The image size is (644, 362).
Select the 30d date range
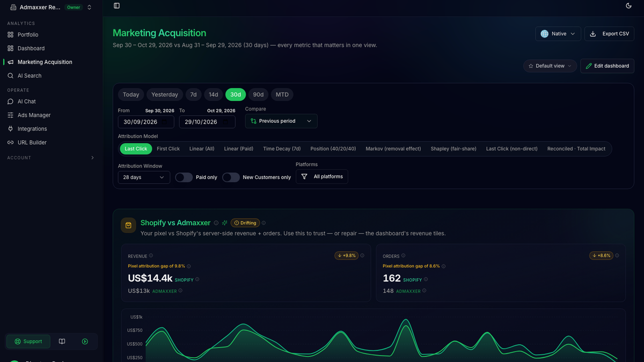pos(236,94)
